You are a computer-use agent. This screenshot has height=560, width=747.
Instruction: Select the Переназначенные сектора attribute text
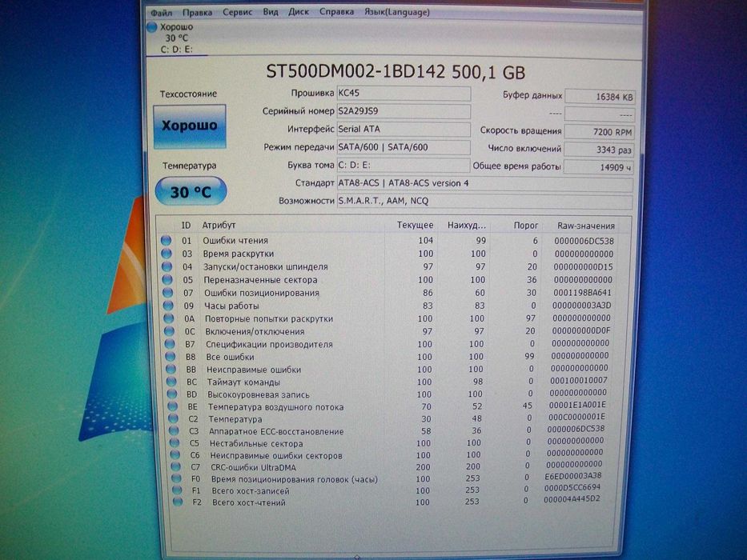[x=260, y=280]
